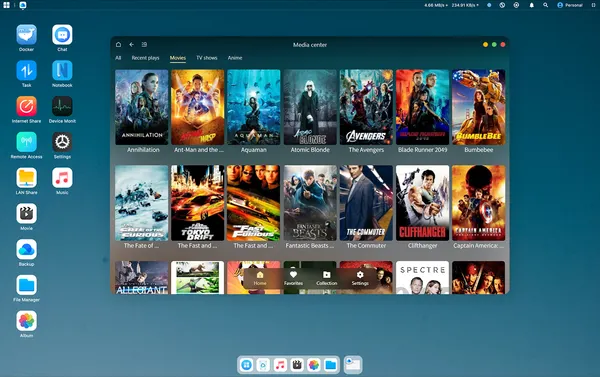600x377 pixels.
Task: Open Collection in Media center bottom bar
Action: [326, 278]
